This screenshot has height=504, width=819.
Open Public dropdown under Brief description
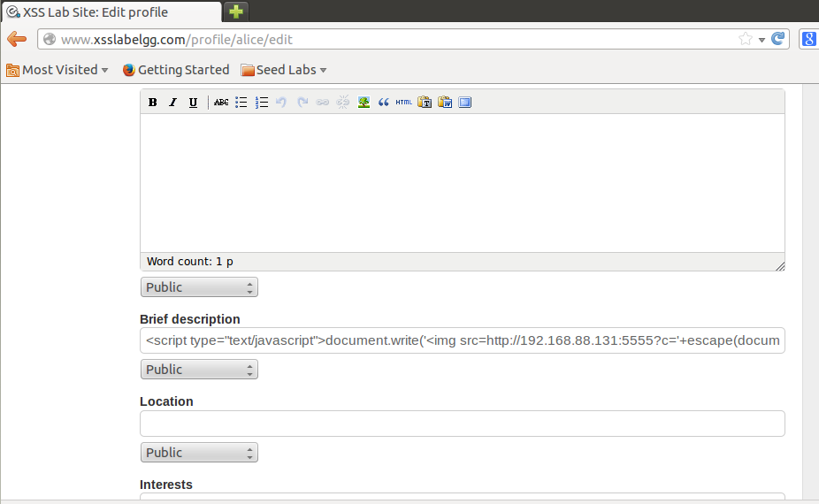[199, 370]
